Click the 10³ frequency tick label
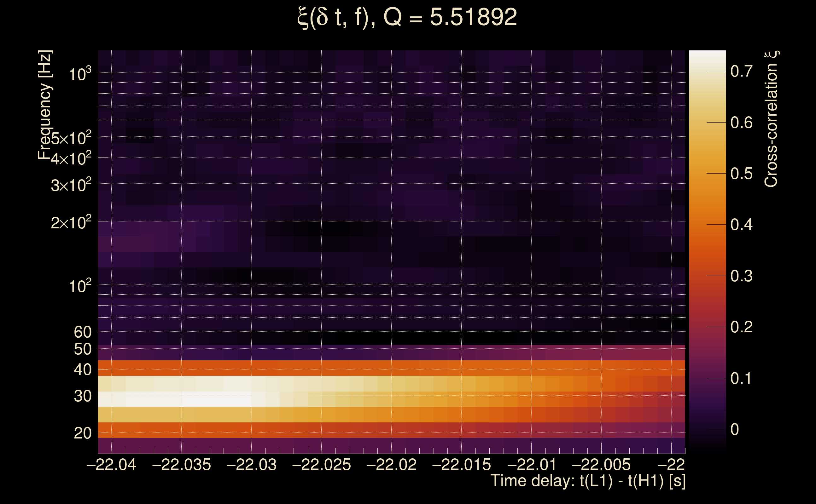 pos(79,74)
